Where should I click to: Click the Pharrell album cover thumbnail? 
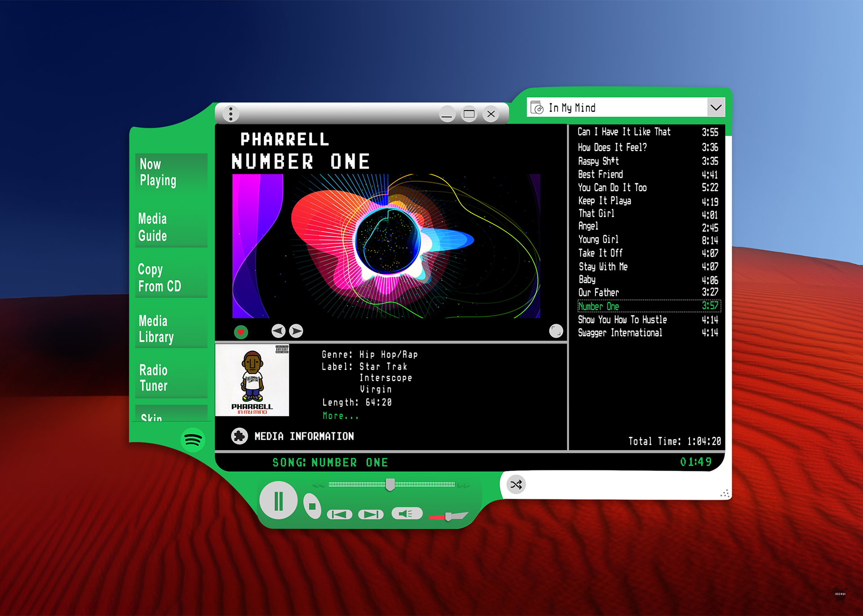(x=252, y=380)
